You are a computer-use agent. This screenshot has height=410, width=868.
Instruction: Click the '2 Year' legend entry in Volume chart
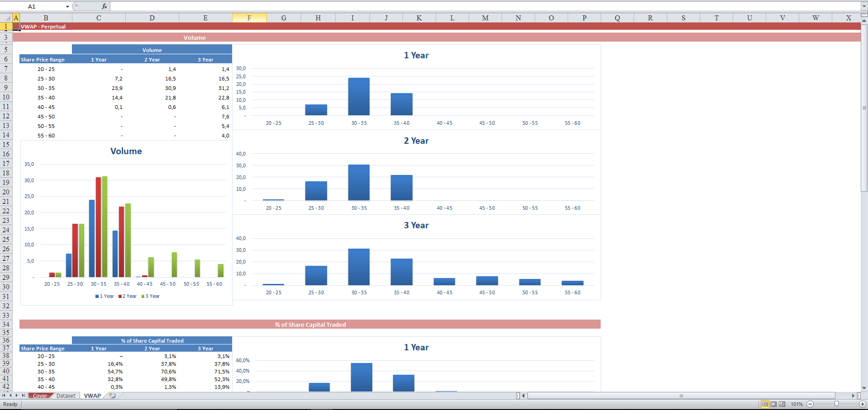tap(128, 296)
